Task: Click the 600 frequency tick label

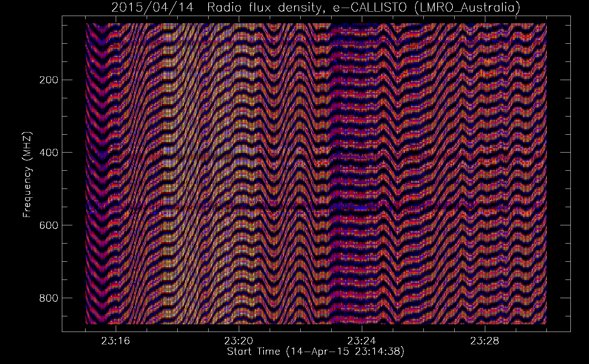Action: pyautogui.click(x=48, y=225)
